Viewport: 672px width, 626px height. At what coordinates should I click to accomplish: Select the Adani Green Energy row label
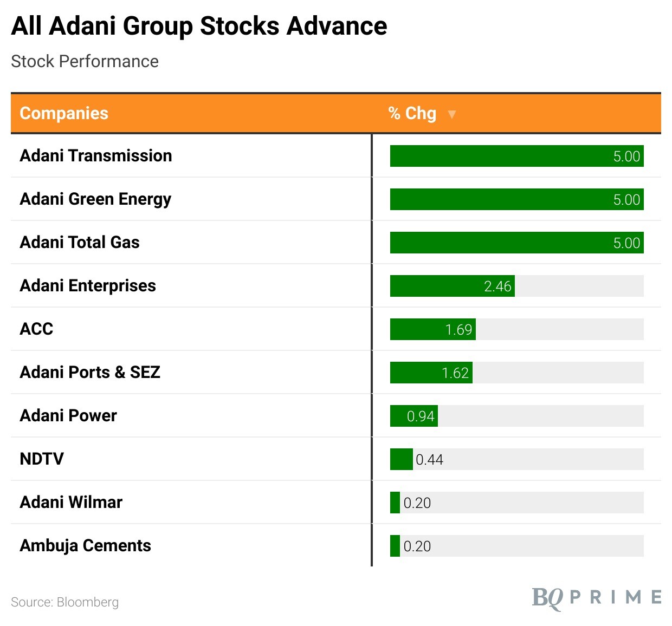95,199
